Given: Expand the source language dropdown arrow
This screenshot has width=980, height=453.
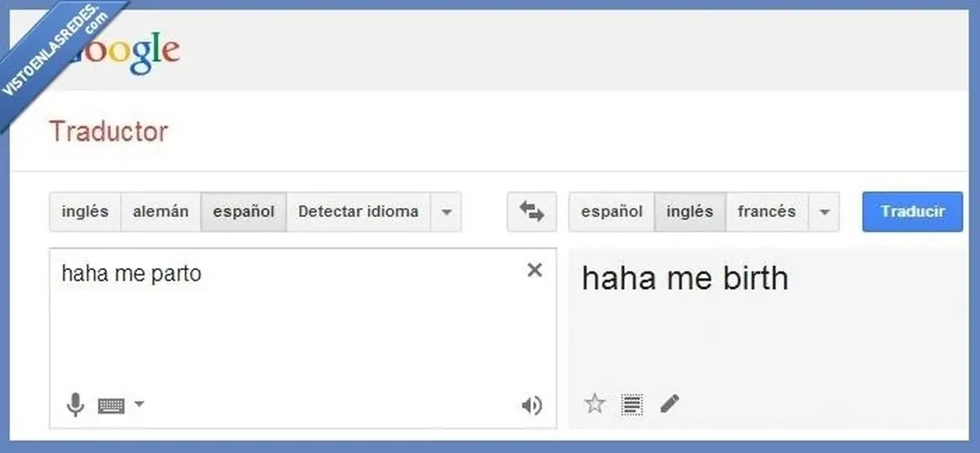Looking at the screenshot, I should coord(446,212).
